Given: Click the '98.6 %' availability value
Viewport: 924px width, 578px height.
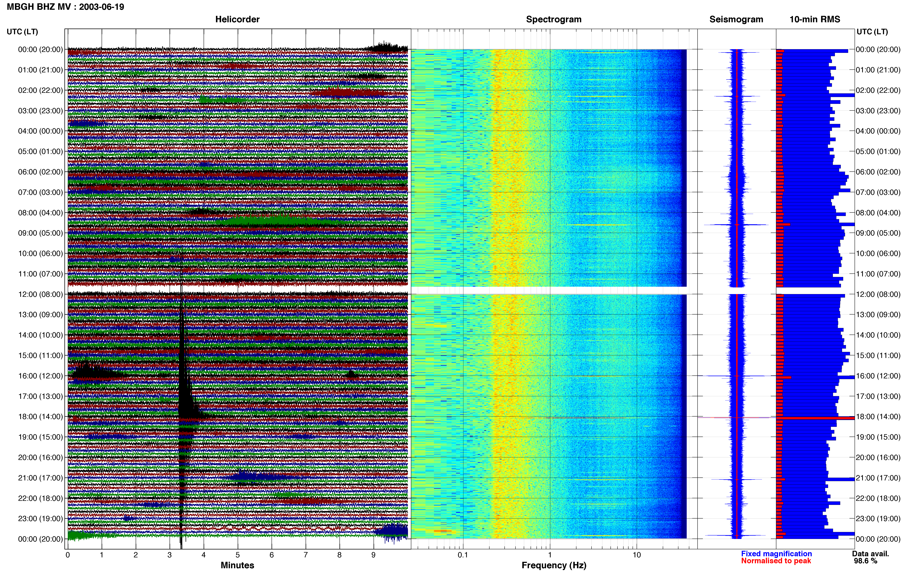Looking at the screenshot, I should click(x=865, y=561).
